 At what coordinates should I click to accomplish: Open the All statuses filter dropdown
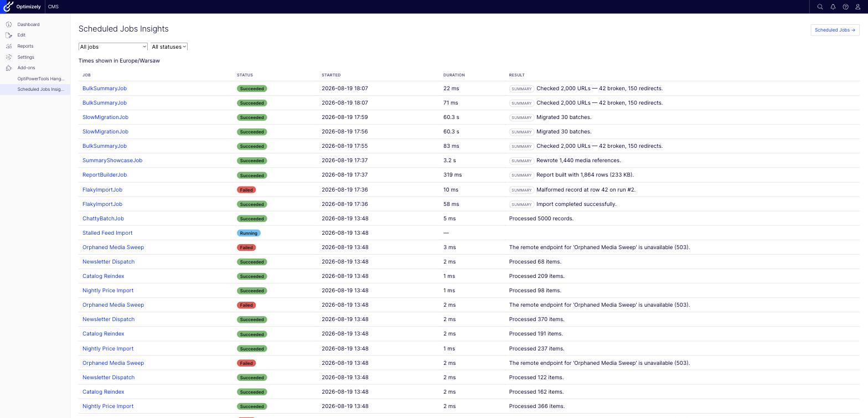point(169,47)
